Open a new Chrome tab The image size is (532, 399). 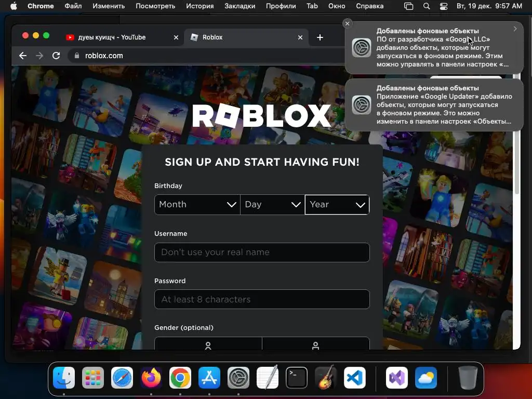pos(320,37)
